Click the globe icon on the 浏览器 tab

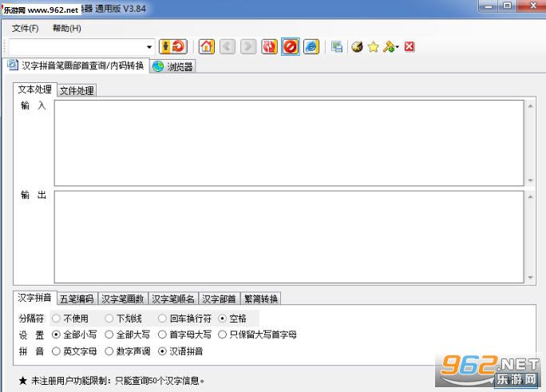(x=158, y=66)
